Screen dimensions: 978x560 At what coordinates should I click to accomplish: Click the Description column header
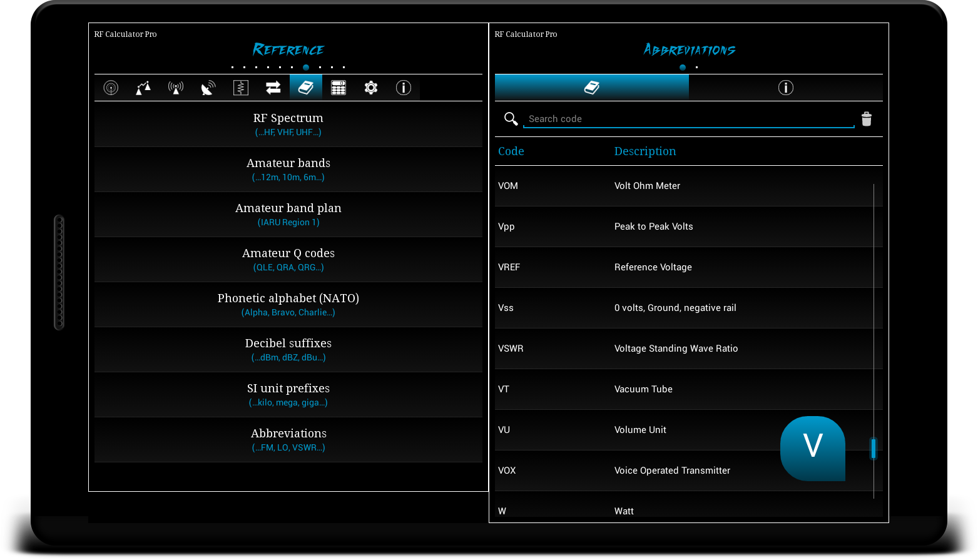coord(645,151)
